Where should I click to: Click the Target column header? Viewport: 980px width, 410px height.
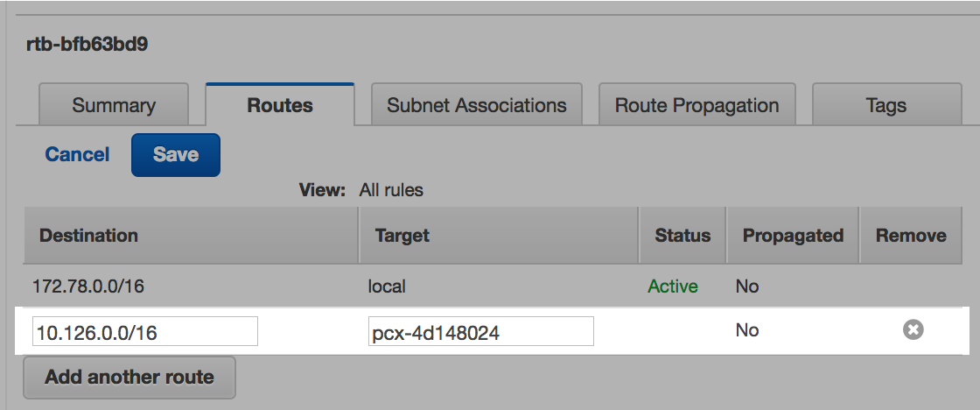[x=402, y=236]
